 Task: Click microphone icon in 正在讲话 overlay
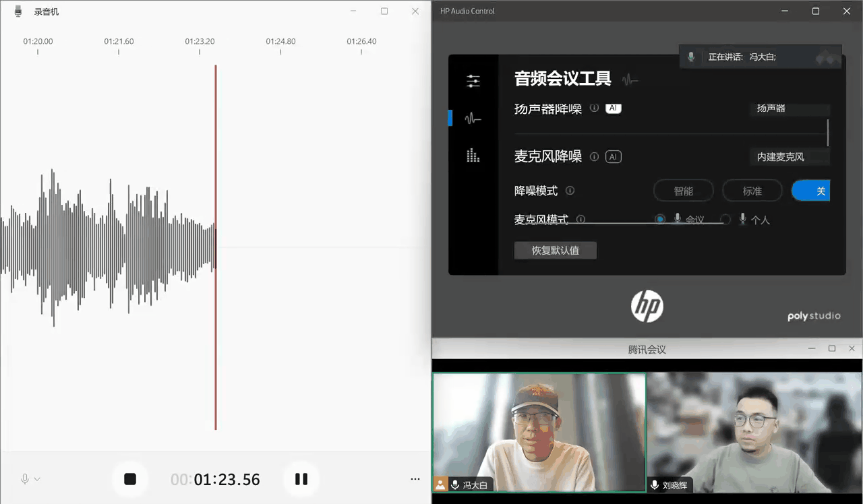click(691, 57)
